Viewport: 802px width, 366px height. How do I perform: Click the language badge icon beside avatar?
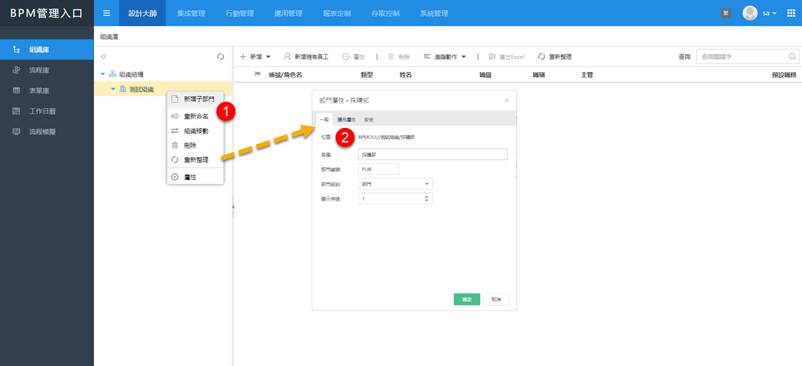point(725,13)
